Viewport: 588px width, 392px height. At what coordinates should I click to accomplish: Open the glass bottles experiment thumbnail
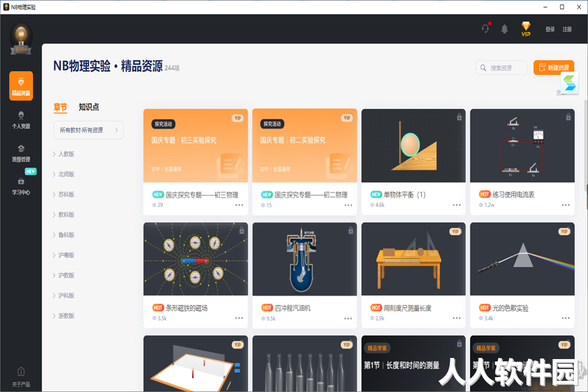coord(305,364)
